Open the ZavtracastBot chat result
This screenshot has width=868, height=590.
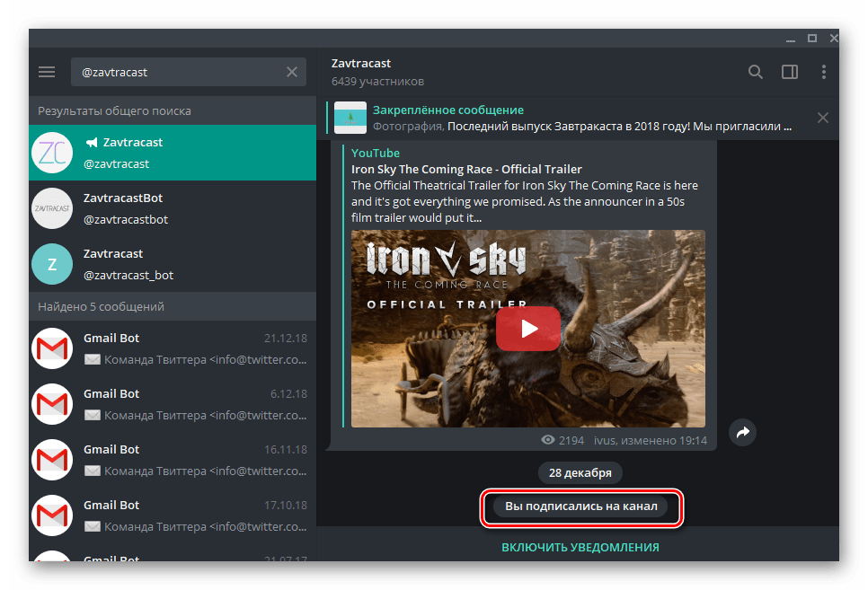pos(173,208)
